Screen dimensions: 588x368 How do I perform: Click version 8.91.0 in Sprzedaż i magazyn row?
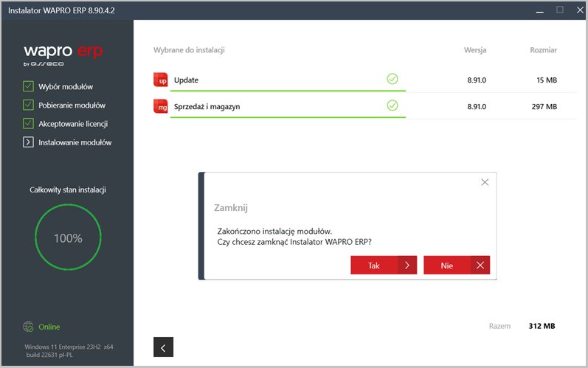(477, 106)
